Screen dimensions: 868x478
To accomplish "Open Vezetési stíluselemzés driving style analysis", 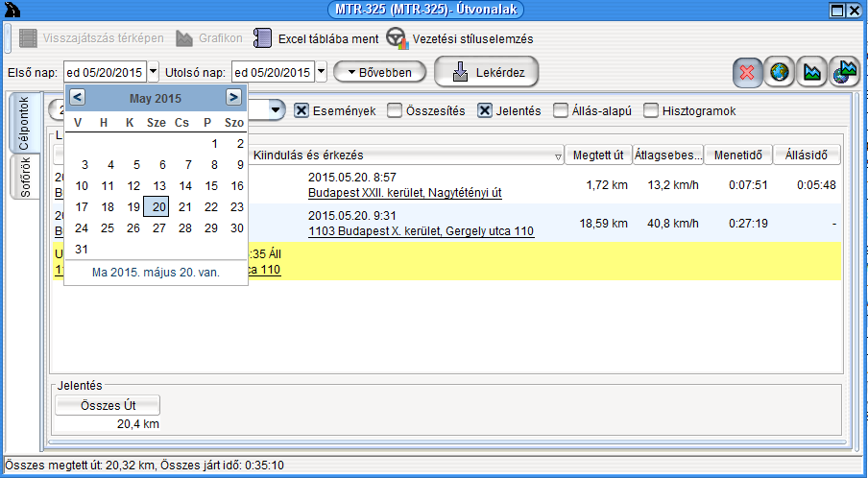I will [460, 39].
